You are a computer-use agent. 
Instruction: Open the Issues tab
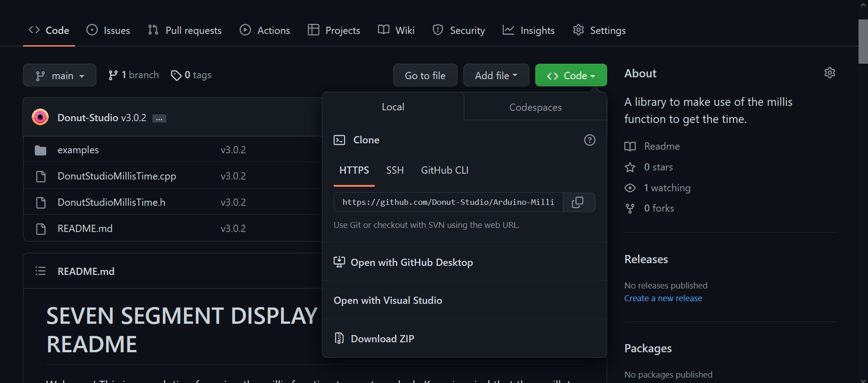point(108,30)
